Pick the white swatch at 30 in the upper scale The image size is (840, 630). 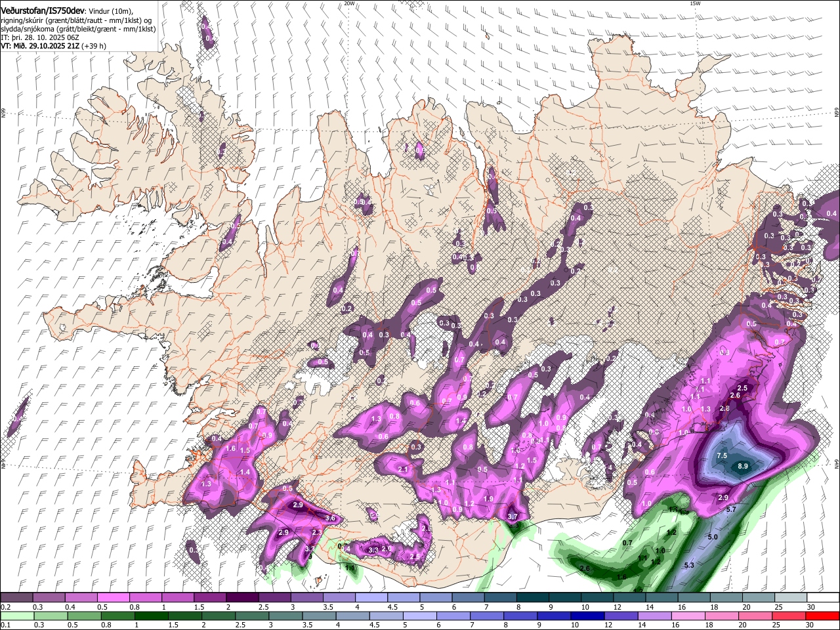pos(823,597)
